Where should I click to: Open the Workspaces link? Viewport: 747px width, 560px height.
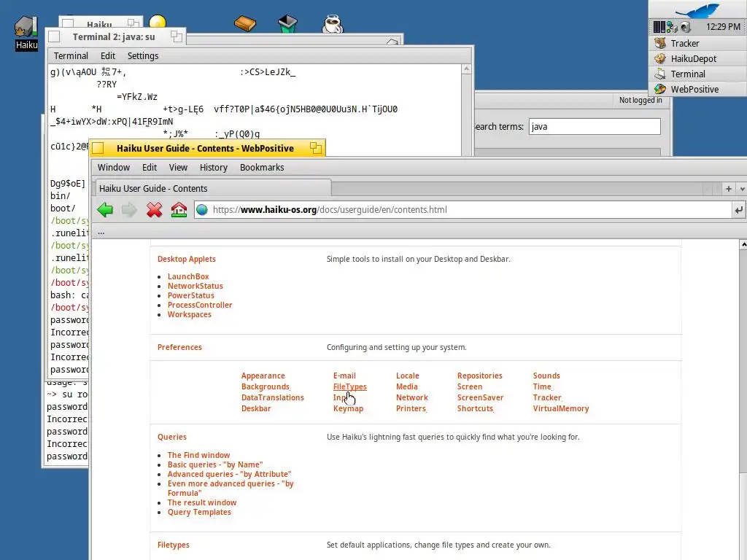[x=189, y=314]
